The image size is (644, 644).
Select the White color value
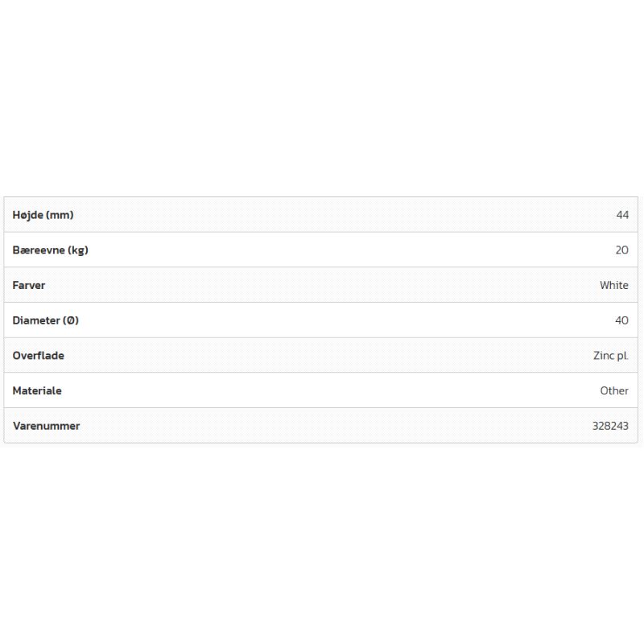point(614,285)
